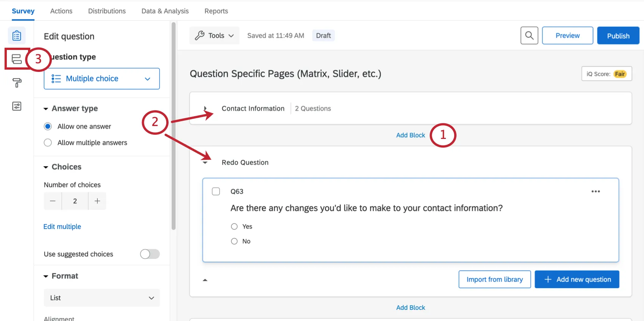Open the survey options icon in sidebar
The width and height of the screenshot is (644, 321).
point(17,106)
